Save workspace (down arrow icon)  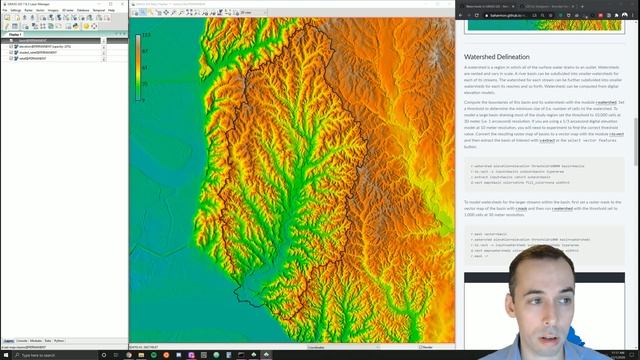point(33,18)
